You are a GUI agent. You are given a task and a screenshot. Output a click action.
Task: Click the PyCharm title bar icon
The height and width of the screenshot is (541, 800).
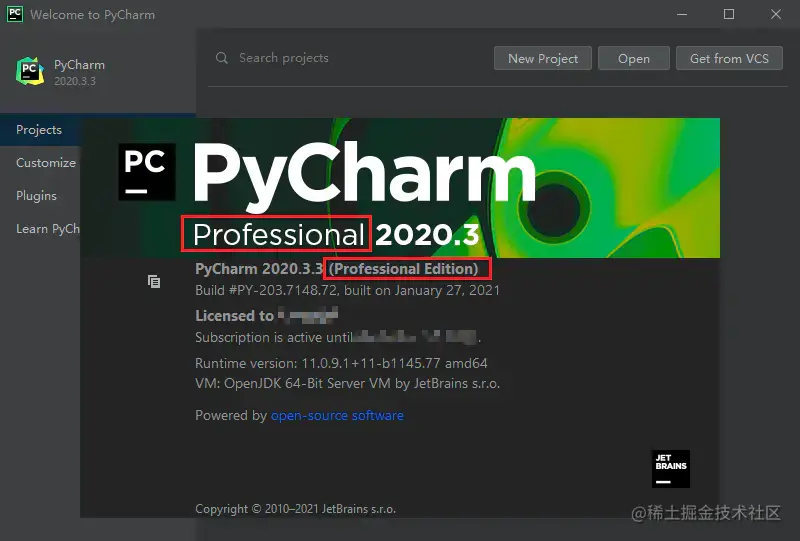15,14
